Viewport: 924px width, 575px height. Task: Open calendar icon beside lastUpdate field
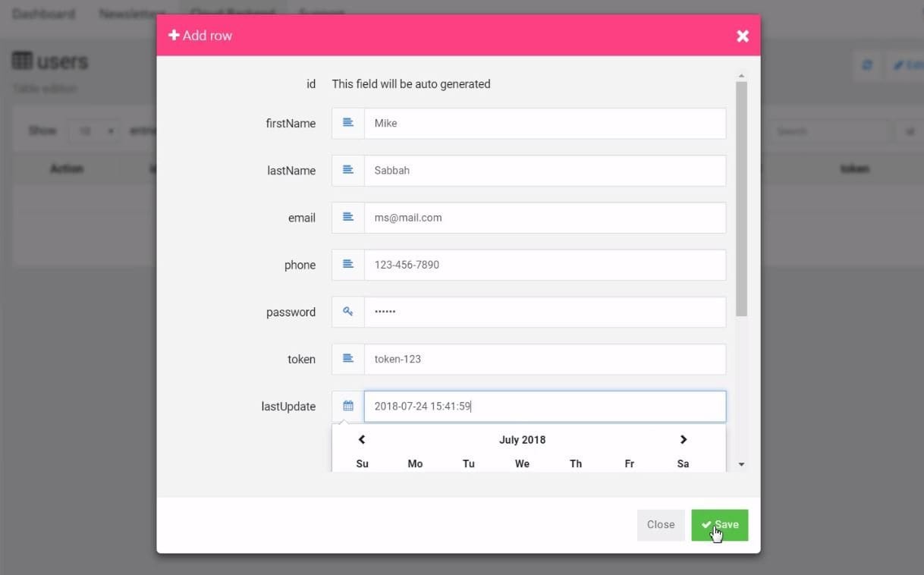click(348, 407)
